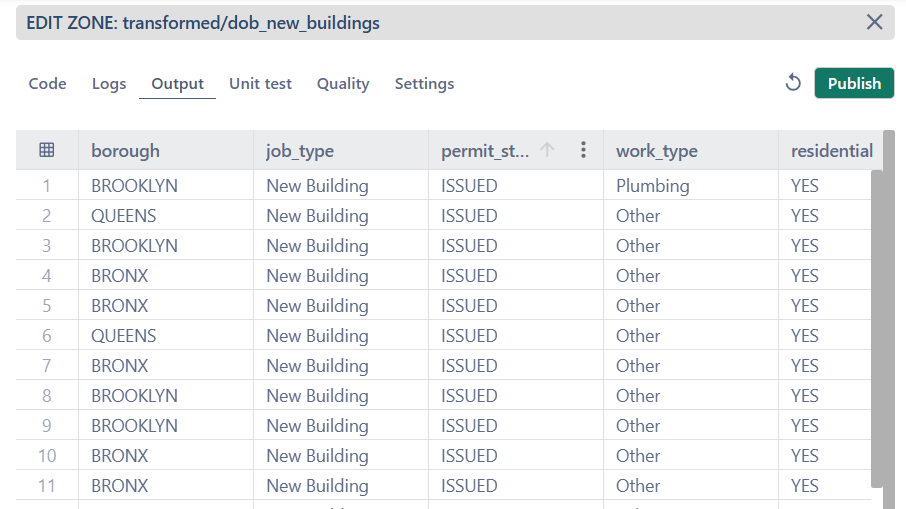The height and width of the screenshot is (509, 906).
Task: Switch to the Code tab
Action: click(47, 84)
